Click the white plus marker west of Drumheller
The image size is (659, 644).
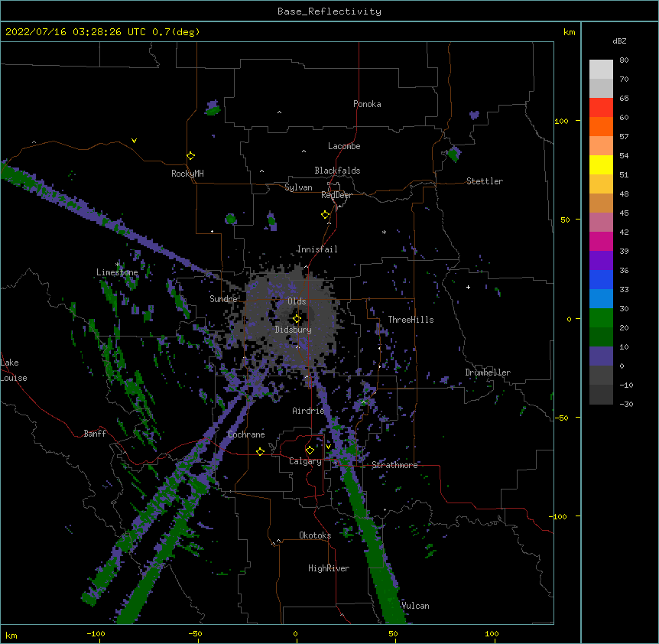pyautogui.click(x=468, y=287)
